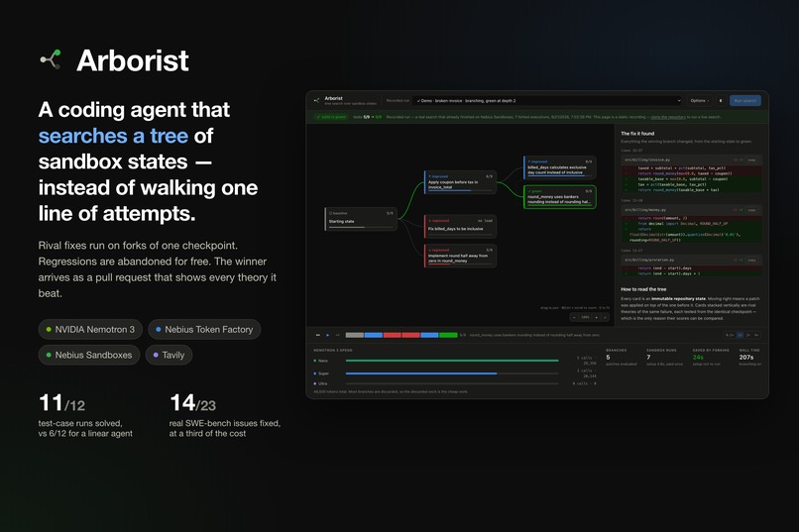The image size is (799, 532).
Task: Step back with the rewind playback icon
Action: (x=318, y=335)
